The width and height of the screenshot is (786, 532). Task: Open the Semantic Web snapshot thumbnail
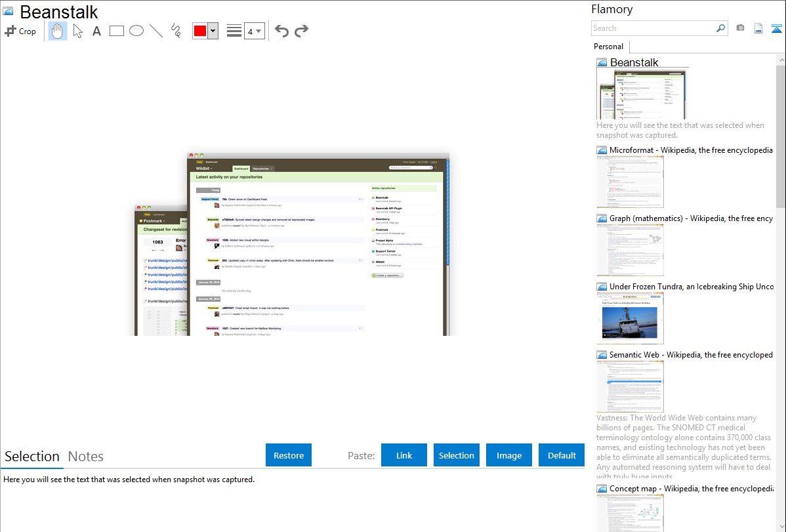(630, 386)
